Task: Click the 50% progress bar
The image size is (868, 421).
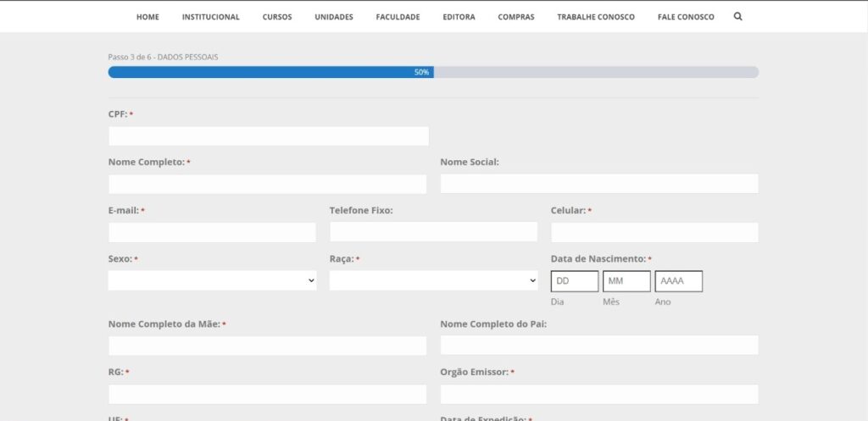Action: [433, 72]
